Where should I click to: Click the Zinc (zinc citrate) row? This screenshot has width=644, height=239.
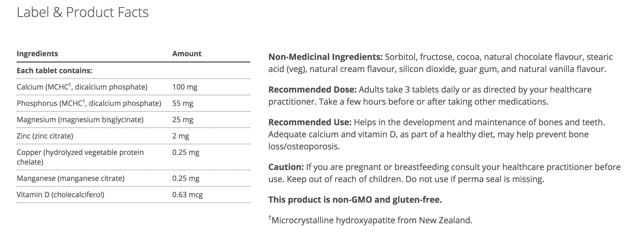[45, 136]
